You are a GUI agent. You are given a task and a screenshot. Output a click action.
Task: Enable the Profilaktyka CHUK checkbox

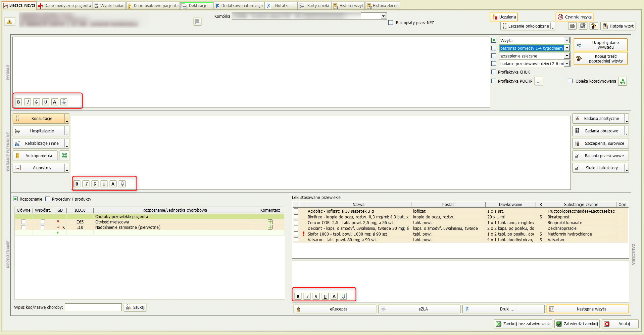[x=494, y=72]
